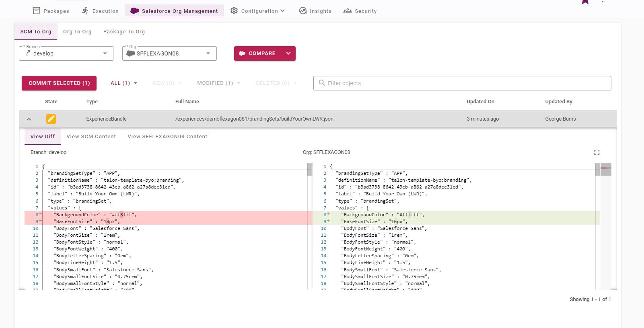Click the Insights chart icon
The height and width of the screenshot is (328, 644).
point(303,11)
